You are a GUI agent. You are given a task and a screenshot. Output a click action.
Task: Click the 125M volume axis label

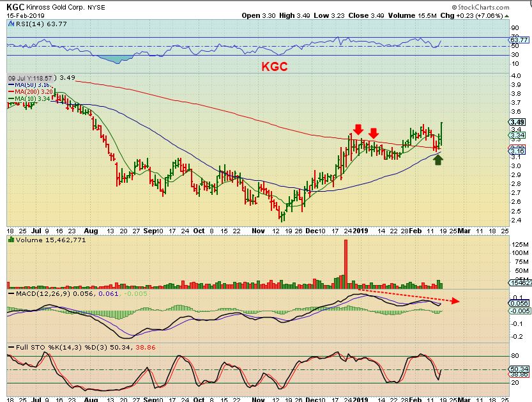(520, 244)
